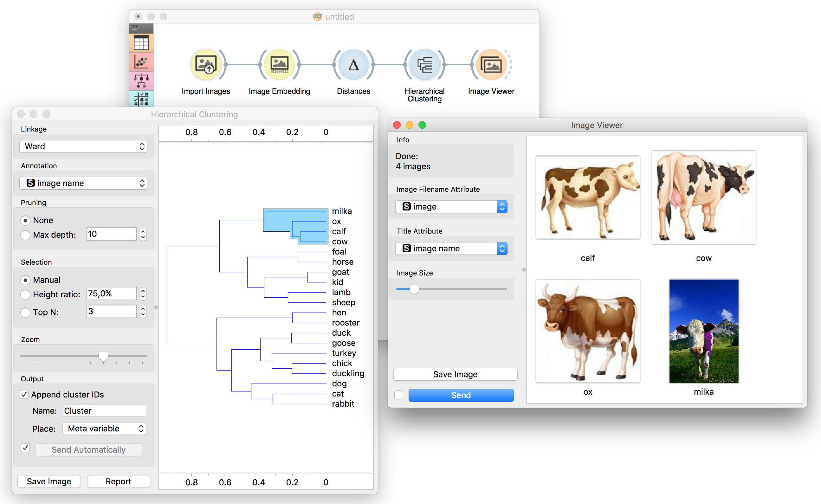The height and width of the screenshot is (504, 821).
Task: Open the Place Meta variable dropdown
Action: click(x=104, y=428)
